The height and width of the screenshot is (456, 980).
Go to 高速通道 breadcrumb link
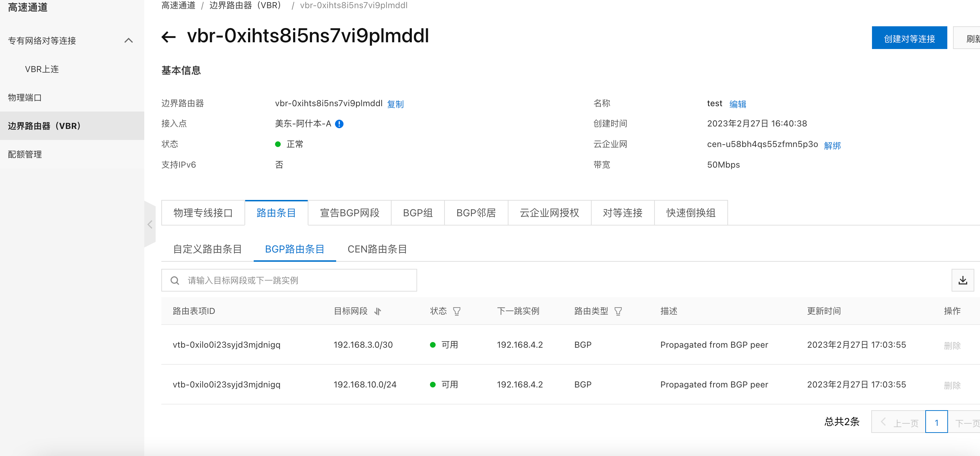pos(178,5)
